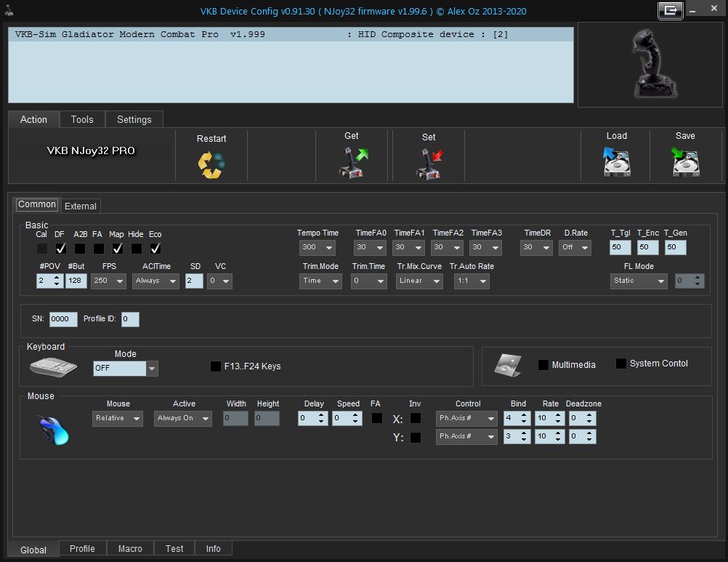Increase the #POV stepper value
Screen dimensions: 728x562
pos(57,277)
